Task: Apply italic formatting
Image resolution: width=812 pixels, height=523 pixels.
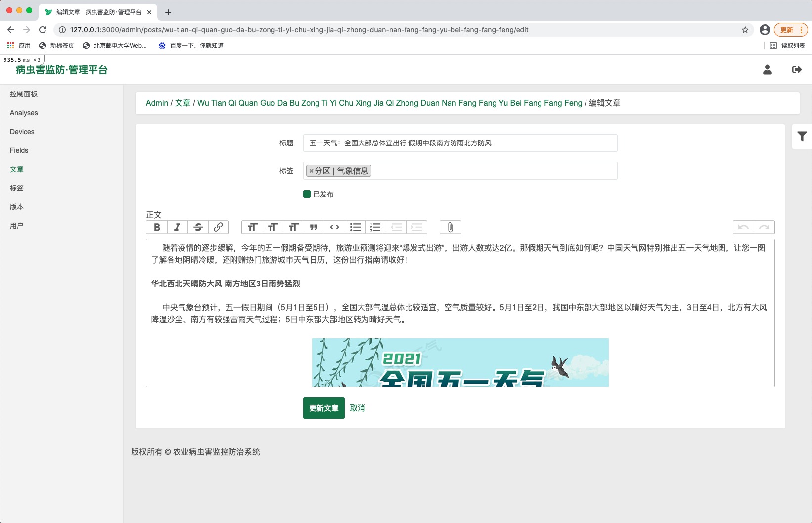Action: [x=177, y=227]
